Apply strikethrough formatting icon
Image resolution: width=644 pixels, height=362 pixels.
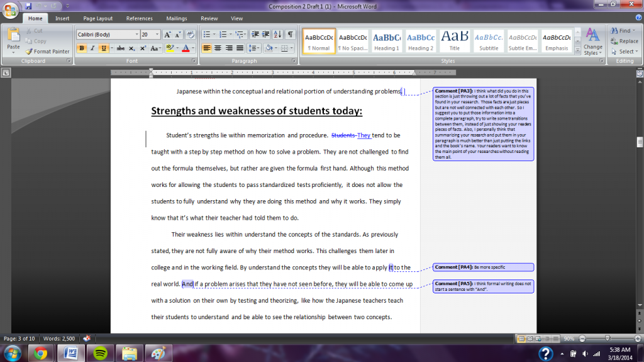point(119,48)
